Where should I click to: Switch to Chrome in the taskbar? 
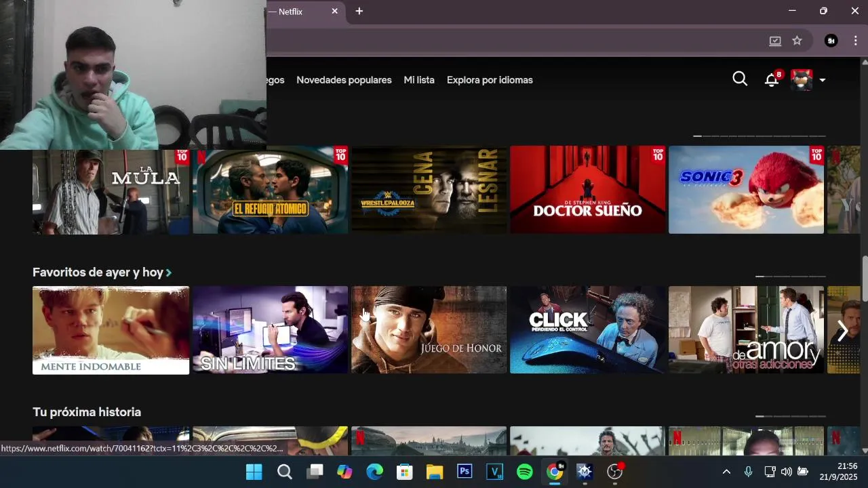(555, 472)
